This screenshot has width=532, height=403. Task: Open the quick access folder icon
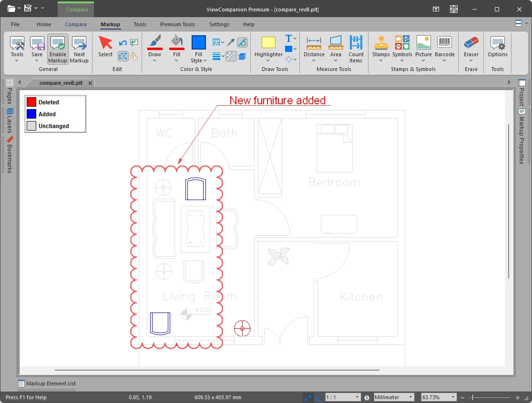(x=11, y=8)
